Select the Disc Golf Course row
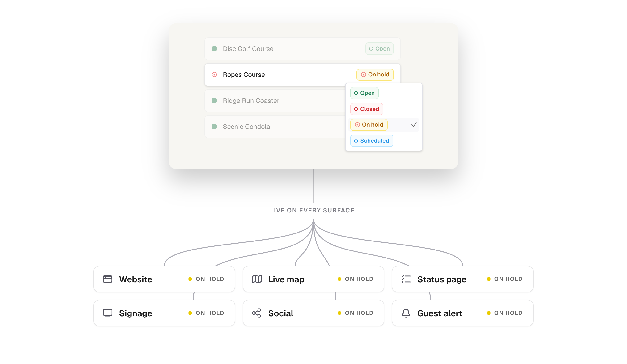This screenshot has width=627, height=364. click(303, 49)
